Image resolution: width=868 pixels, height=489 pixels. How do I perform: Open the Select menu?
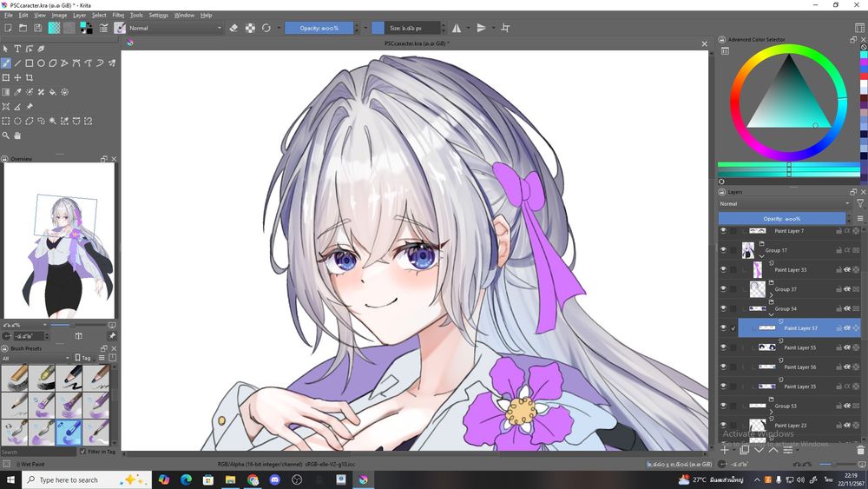pyautogui.click(x=99, y=15)
